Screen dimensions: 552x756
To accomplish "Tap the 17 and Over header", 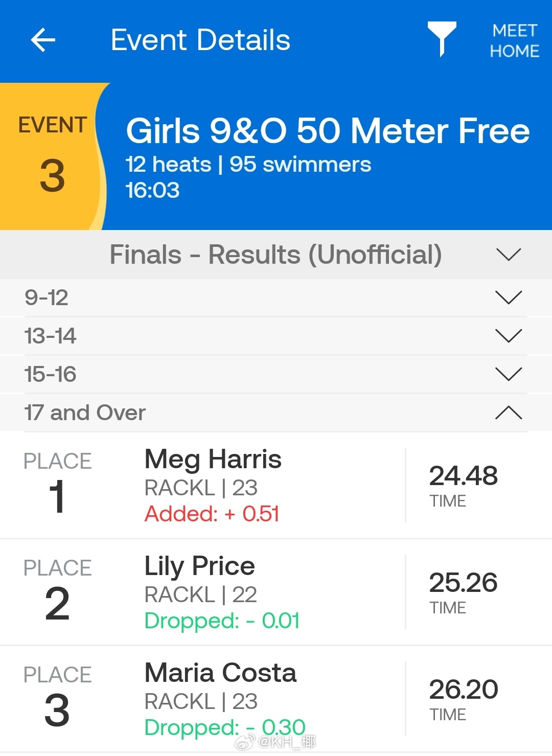I will [x=276, y=413].
